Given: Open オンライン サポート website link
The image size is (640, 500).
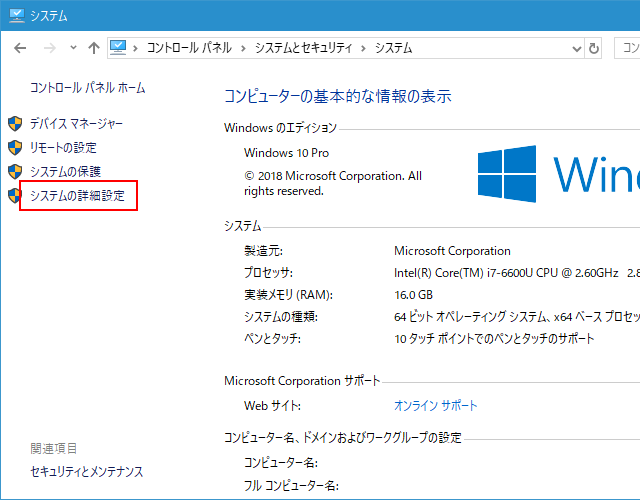Looking at the screenshot, I should click(436, 405).
